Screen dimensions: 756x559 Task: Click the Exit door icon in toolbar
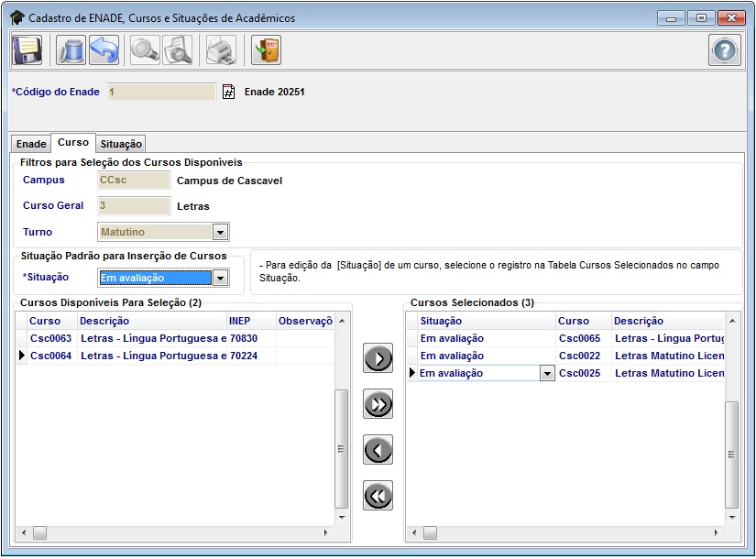pos(267,50)
